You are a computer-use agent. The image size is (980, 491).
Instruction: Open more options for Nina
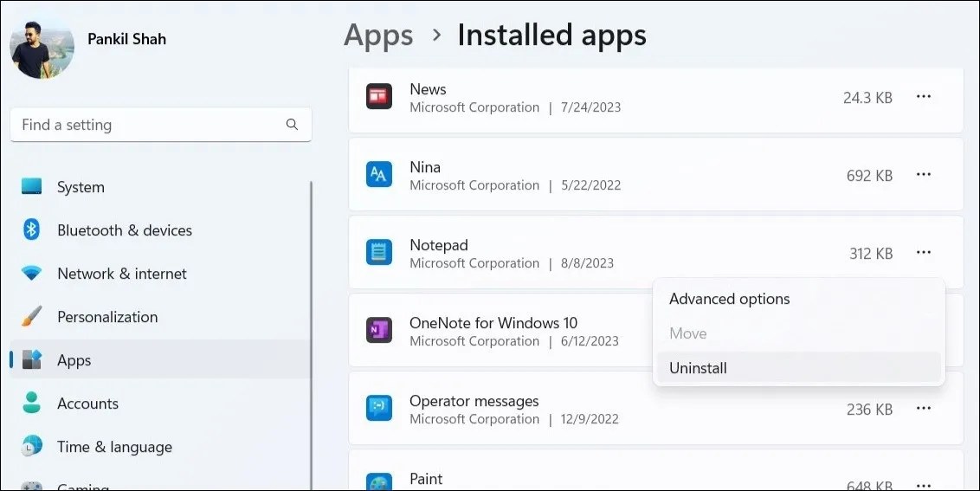(x=923, y=175)
